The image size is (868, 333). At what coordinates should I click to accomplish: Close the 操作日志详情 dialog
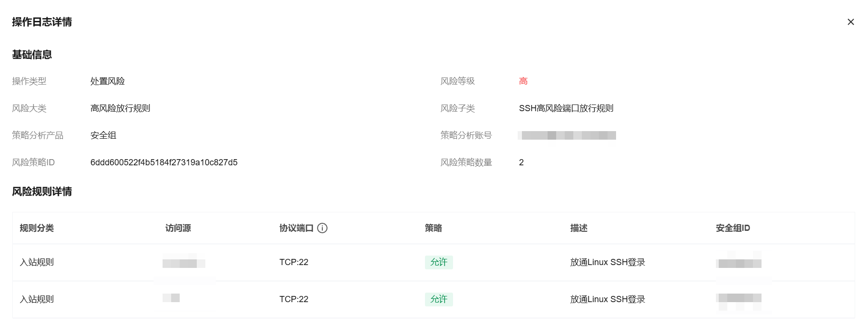(x=850, y=22)
